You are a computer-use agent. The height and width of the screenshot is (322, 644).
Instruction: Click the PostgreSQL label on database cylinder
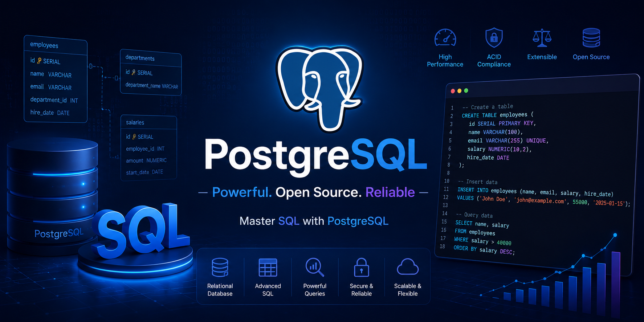[59, 233]
